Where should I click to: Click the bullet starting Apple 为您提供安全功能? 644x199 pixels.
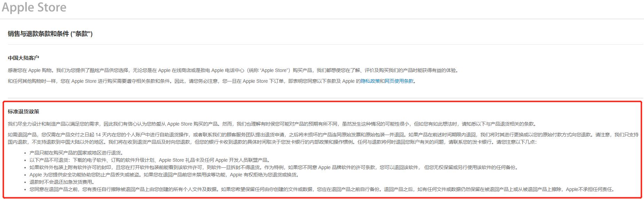[x=164, y=175]
